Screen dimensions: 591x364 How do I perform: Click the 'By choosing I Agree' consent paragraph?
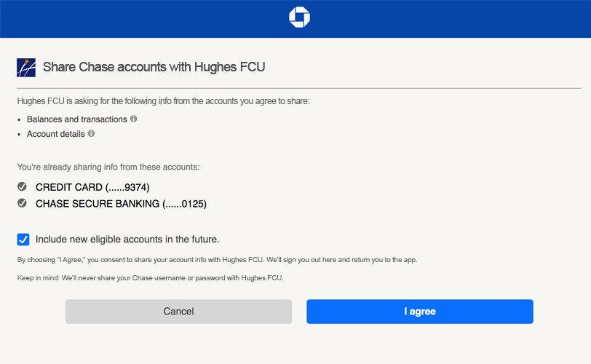coord(217,260)
